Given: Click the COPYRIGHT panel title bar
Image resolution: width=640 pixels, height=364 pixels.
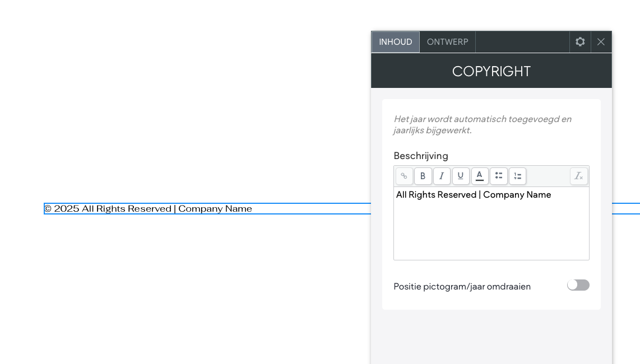Looking at the screenshot, I should point(491,71).
